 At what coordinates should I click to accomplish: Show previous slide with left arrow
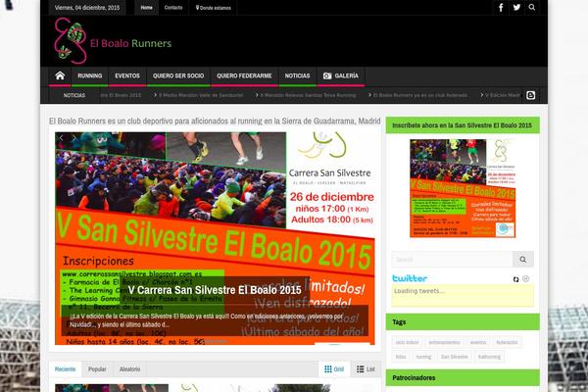[61, 138]
